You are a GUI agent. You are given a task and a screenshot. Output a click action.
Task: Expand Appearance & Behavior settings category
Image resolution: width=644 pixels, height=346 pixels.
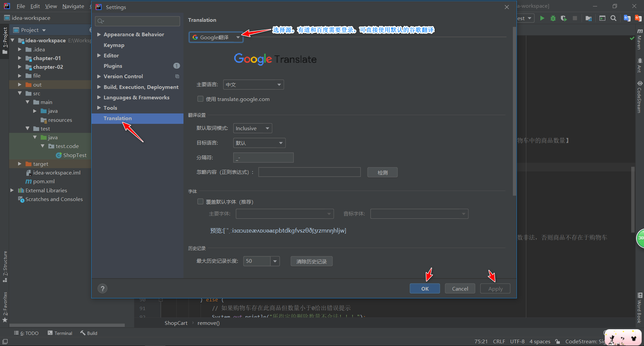pyautogui.click(x=99, y=34)
